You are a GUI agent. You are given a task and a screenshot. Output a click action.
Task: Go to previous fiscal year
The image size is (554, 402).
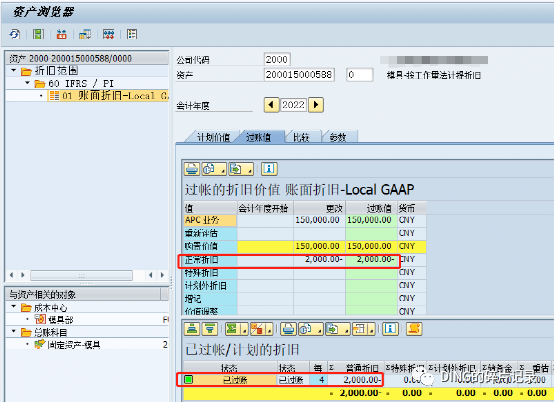pyautogui.click(x=271, y=105)
